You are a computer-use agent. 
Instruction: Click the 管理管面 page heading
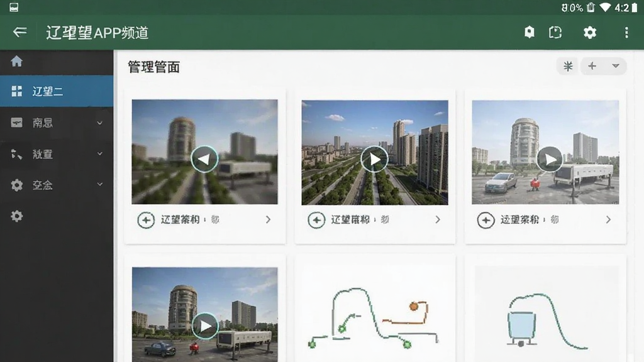153,67
